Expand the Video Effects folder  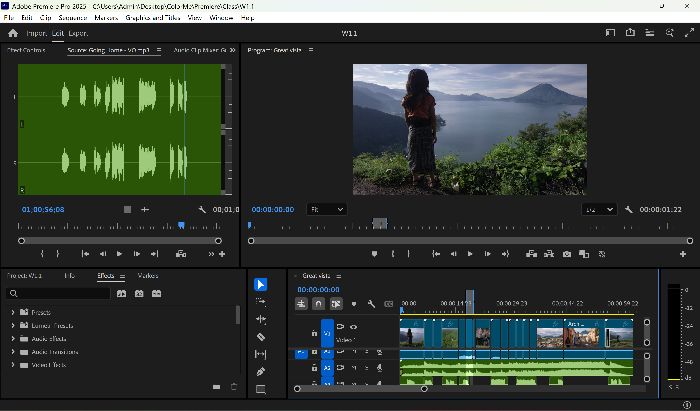(x=12, y=365)
